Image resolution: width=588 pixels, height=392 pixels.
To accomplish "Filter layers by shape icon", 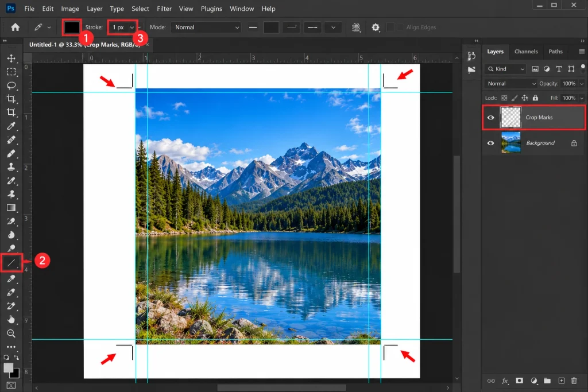I will (571, 69).
